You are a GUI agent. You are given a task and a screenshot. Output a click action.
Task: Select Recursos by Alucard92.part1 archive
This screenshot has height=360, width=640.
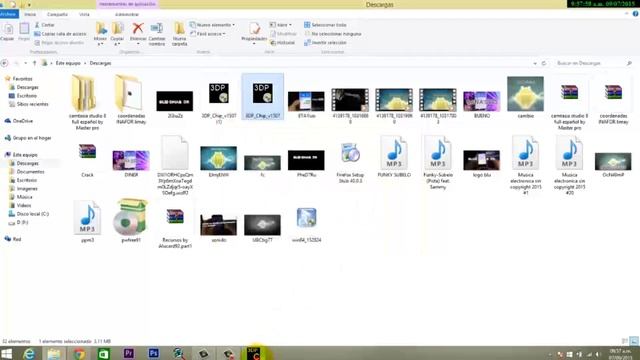tap(175, 227)
